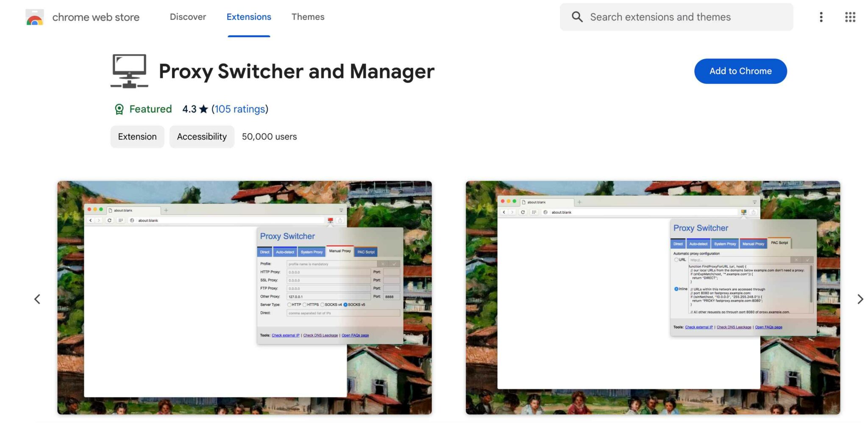Open the 105 ratings link

(x=240, y=109)
